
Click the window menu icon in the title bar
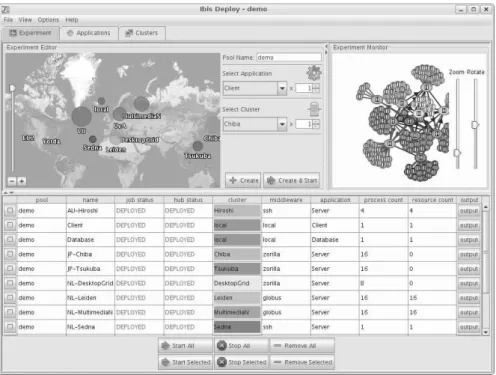tap(6, 9)
